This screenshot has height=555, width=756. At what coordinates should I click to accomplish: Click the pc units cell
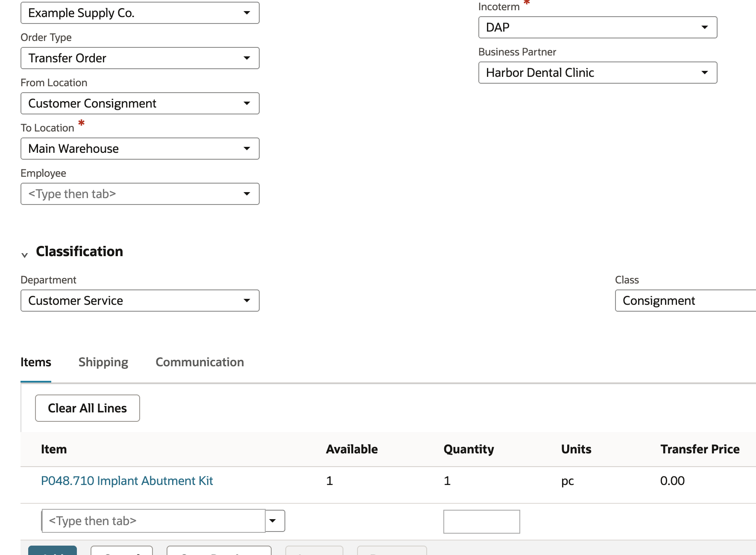pos(568,481)
